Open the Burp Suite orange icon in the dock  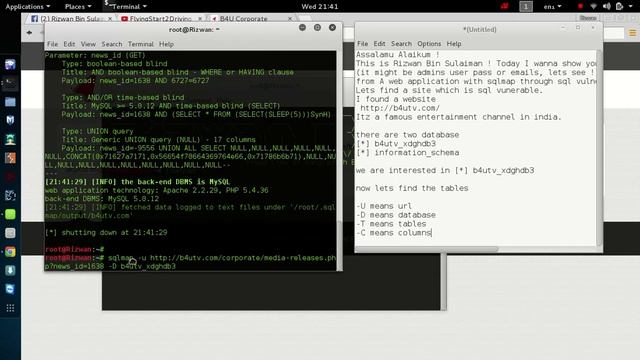coord(10,158)
